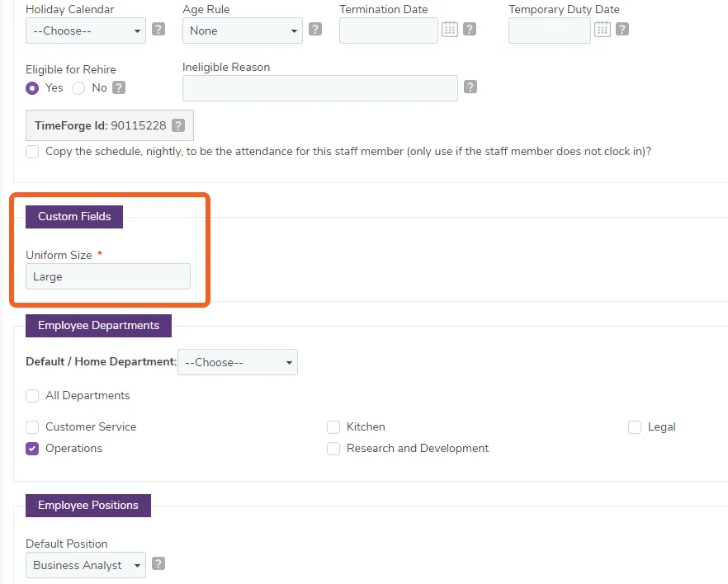
Task: Click the Uniform Size field
Action: pyautogui.click(x=107, y=276)
